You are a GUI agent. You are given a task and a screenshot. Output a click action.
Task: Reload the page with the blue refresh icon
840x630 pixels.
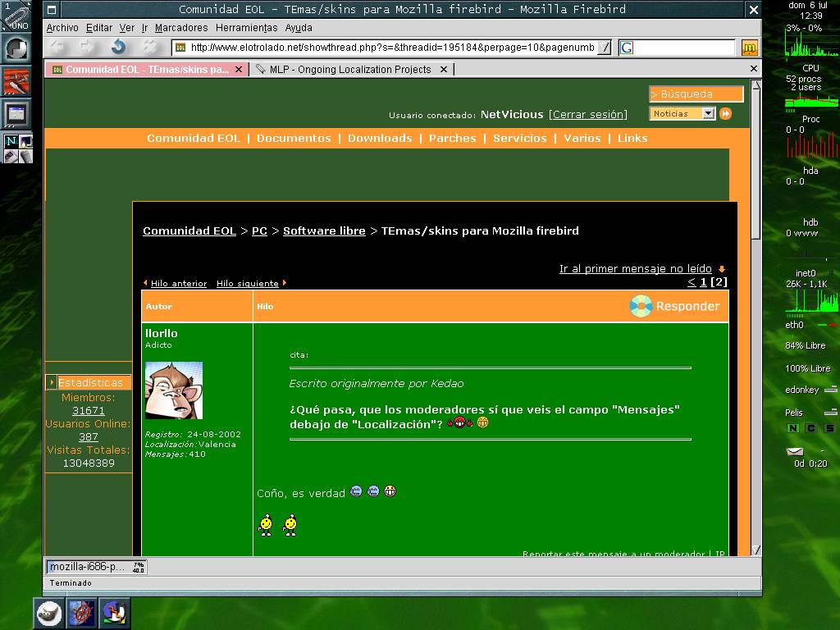coord(118,47)
